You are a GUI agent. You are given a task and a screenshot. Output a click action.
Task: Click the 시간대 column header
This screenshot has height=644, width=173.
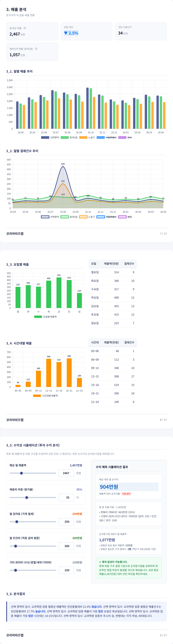coord(95,342)
